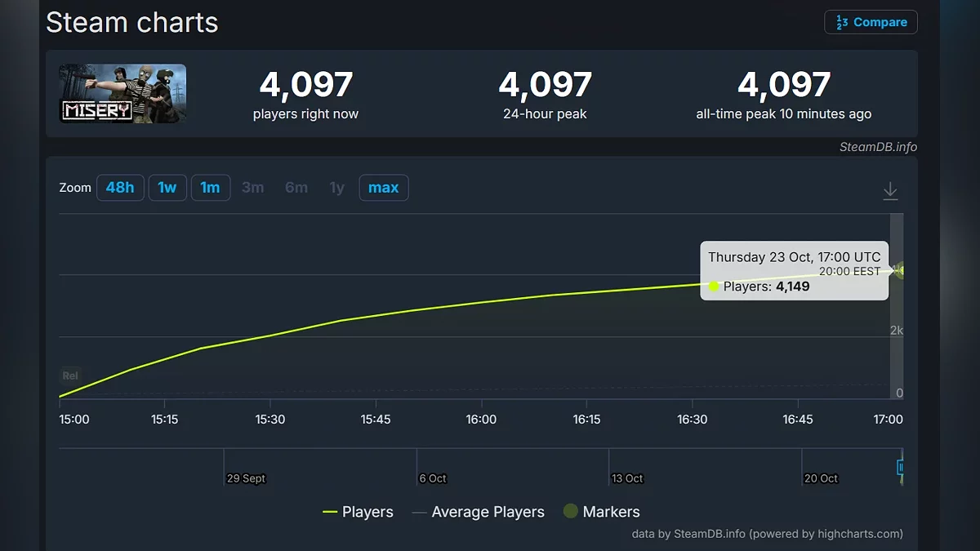Switch zoom to 1m
Viewport: 980px width, 551px height.
pos(211,188)
